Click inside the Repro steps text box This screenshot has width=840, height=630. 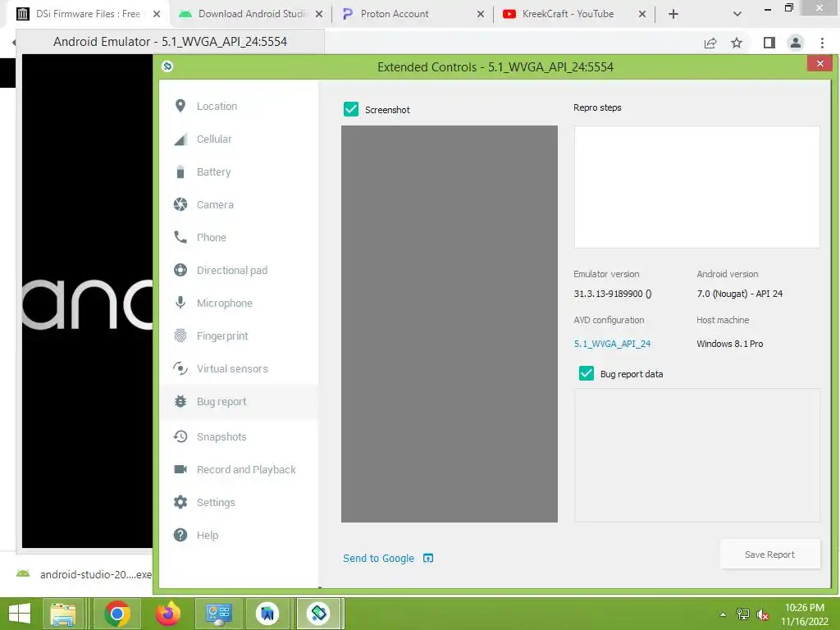point(696,187)
